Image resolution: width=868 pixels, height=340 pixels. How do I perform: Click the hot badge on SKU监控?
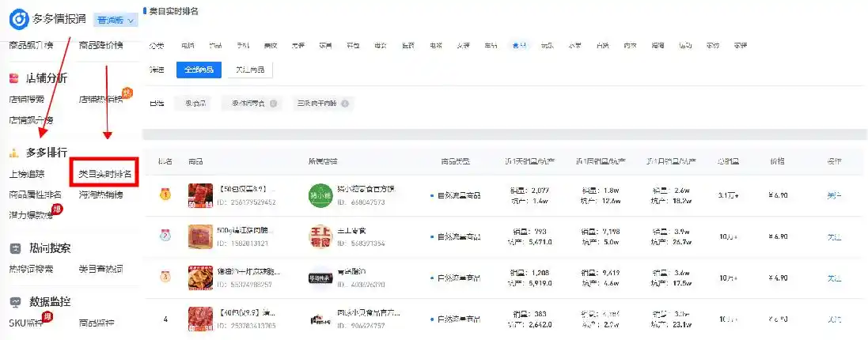47,317
